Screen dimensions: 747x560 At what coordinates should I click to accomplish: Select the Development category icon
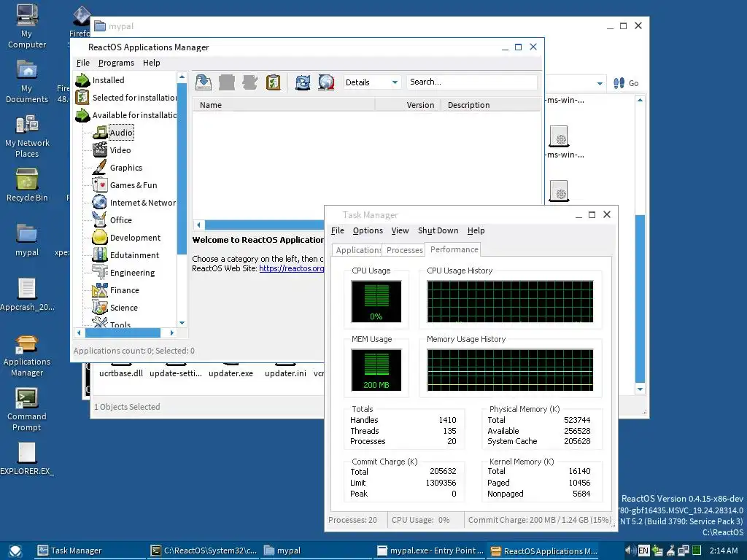click(x=100, y=238)
